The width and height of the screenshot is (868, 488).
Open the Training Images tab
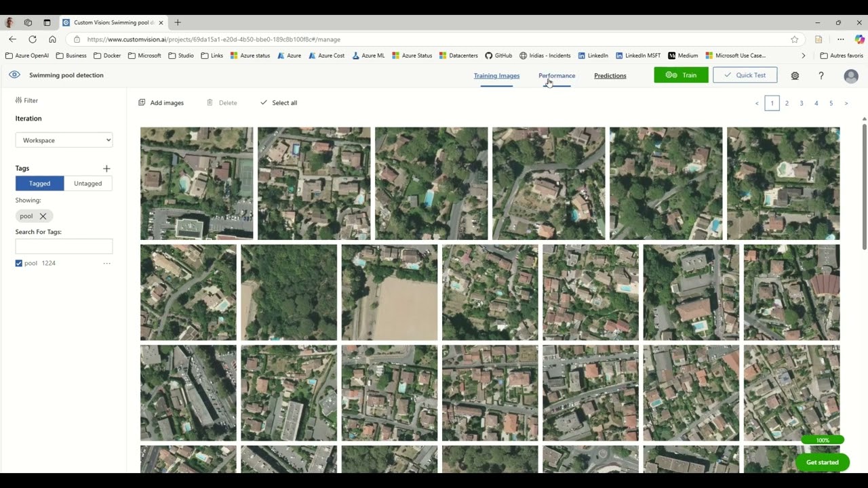pyautogui.click(x=496, y=76)
